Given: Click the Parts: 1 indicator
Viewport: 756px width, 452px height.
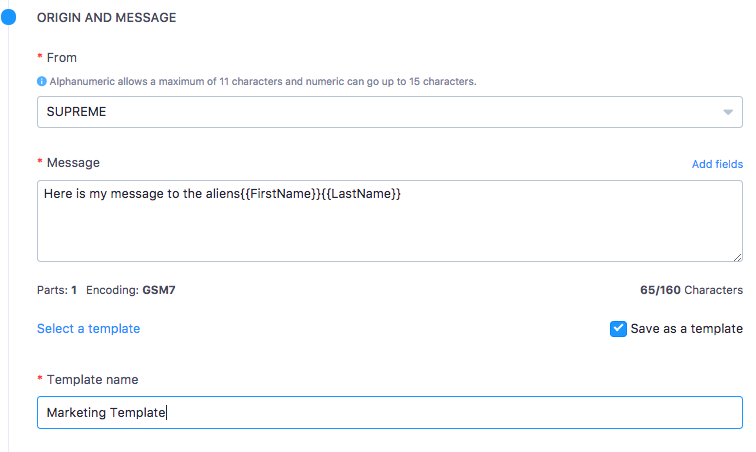Looking at the screenshot, I should [x=57, y=290].
